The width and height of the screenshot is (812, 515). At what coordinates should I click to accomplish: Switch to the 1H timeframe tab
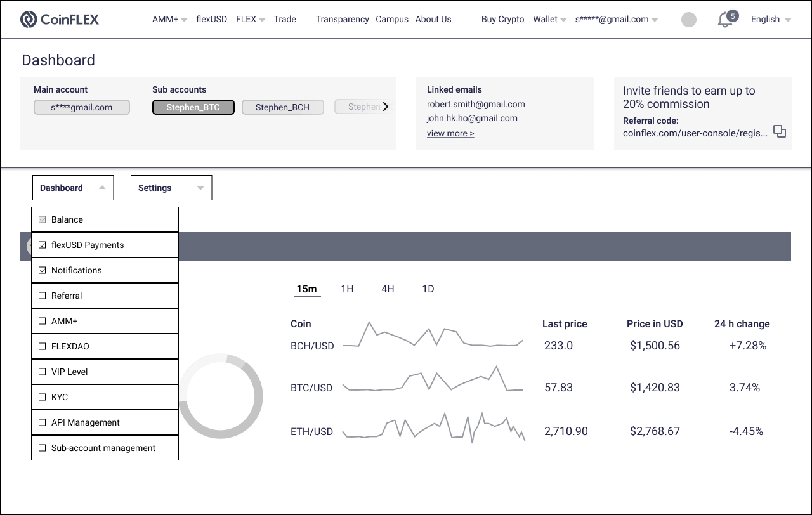[x=347, y=289]
